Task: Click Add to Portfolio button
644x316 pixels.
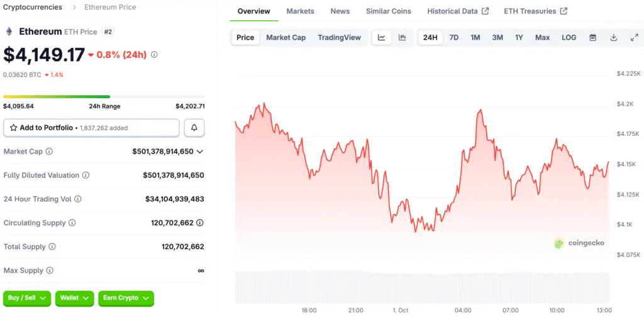Action: (91, 128)
